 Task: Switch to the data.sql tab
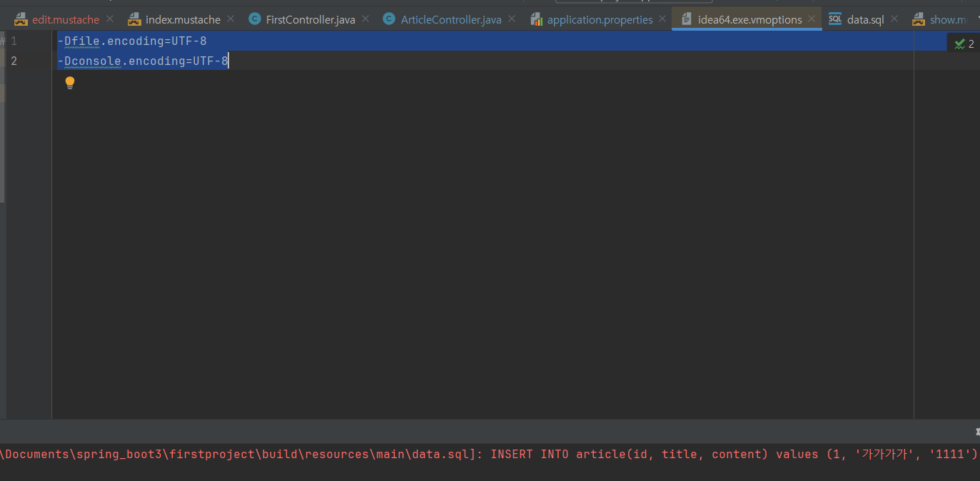865,19
